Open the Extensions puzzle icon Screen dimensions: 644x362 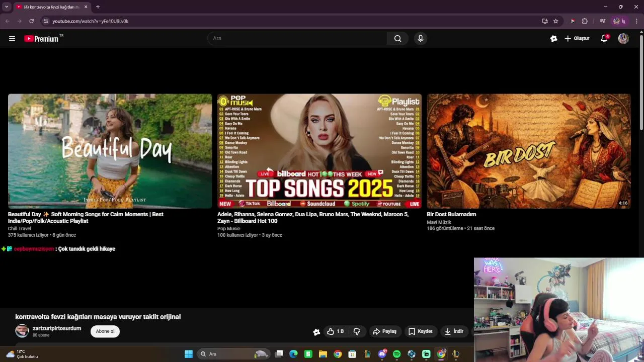585,21
